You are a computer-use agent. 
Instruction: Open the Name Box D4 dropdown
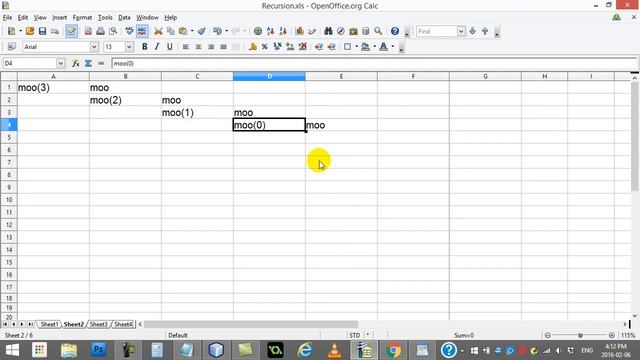pos(61,63)
